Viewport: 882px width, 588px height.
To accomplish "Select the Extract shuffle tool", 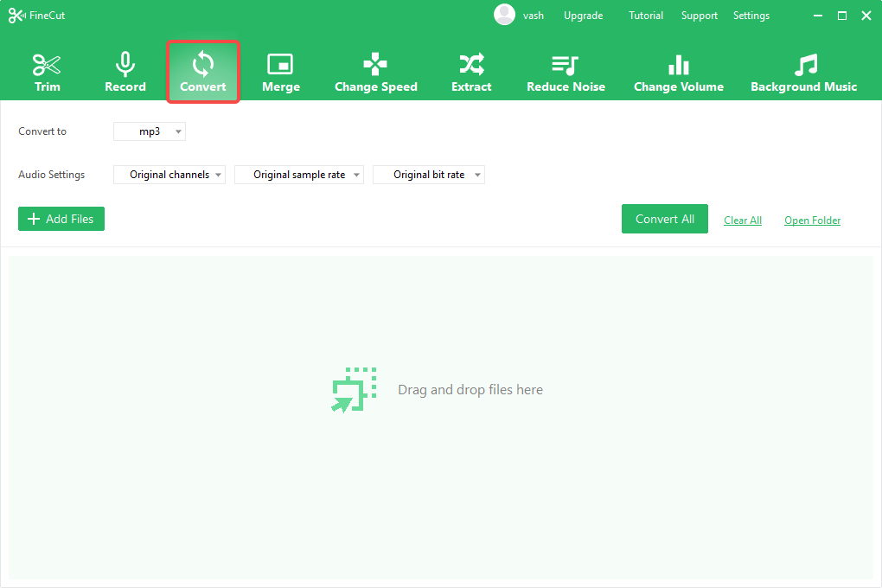I will click(x=471, y=73).
